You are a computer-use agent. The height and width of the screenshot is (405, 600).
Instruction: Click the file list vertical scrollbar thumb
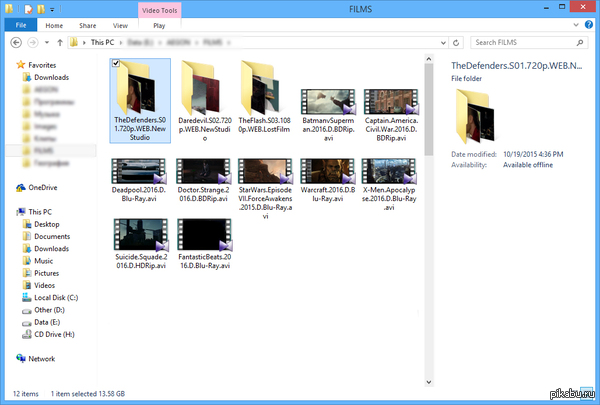click(x=429, y=109)
